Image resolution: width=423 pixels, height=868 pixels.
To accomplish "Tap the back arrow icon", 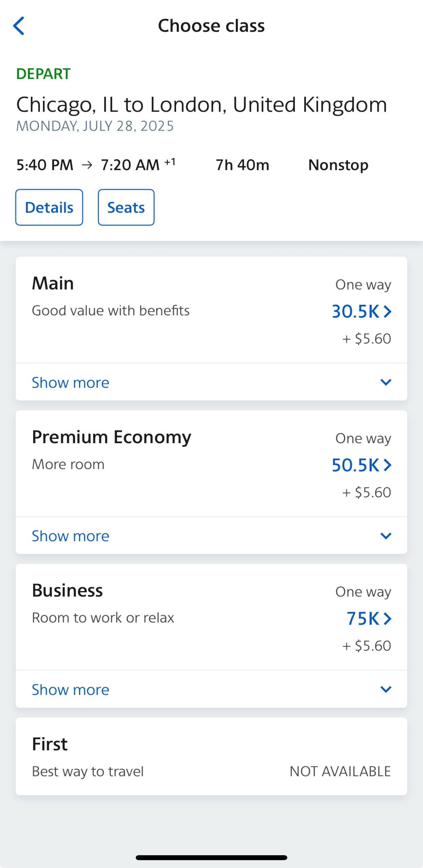I will 19,26.
